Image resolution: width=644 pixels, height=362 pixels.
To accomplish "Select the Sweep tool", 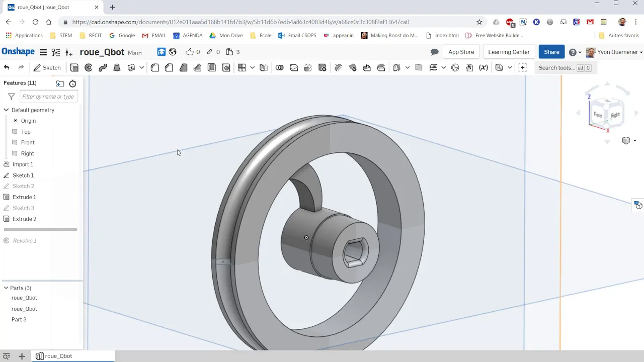I will pyautogui.click(x=103, y=67).
